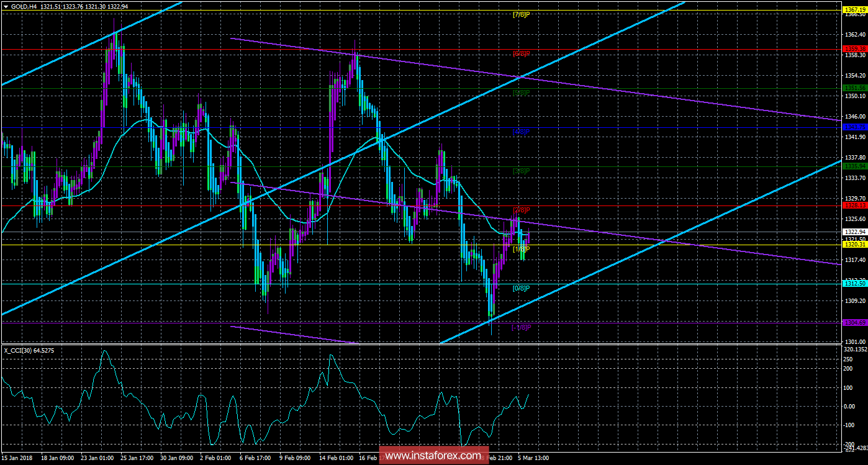Click the [6/8]P Murray level label
Image resolution: width=868 pixels, height=465 pixels.
coord(521,53)
